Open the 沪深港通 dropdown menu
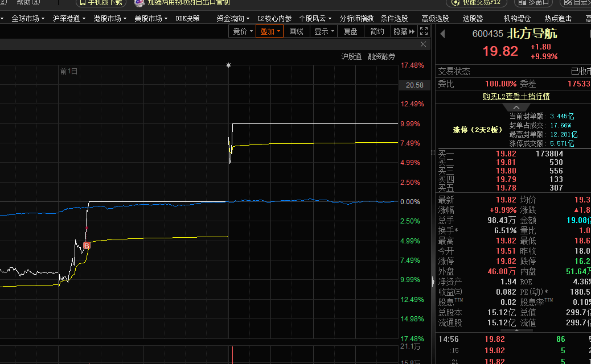Image resolution: width=591 pixels, height=364 pixels. pyautogui.click(x=69, y=18)
